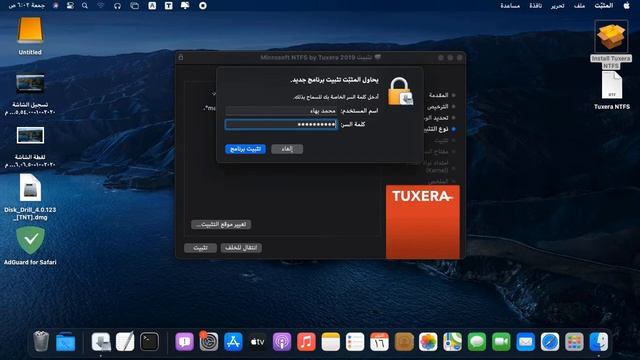
Task: Open Messages in the Dock
Action: [477, 342]
